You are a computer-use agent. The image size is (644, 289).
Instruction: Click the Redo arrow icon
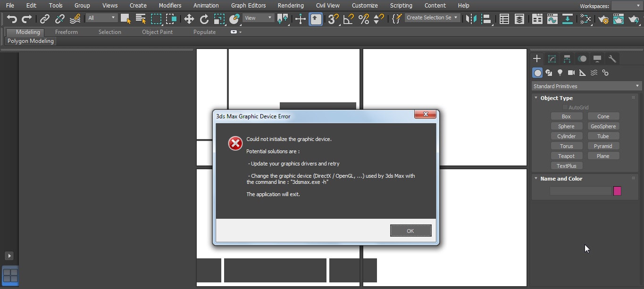27,19
